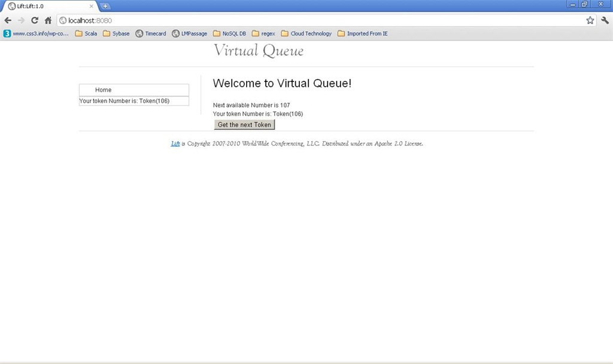Open a new tab with plus button
Image resolution: width=613 pixels, height=364 pixels.
(105, 6)
